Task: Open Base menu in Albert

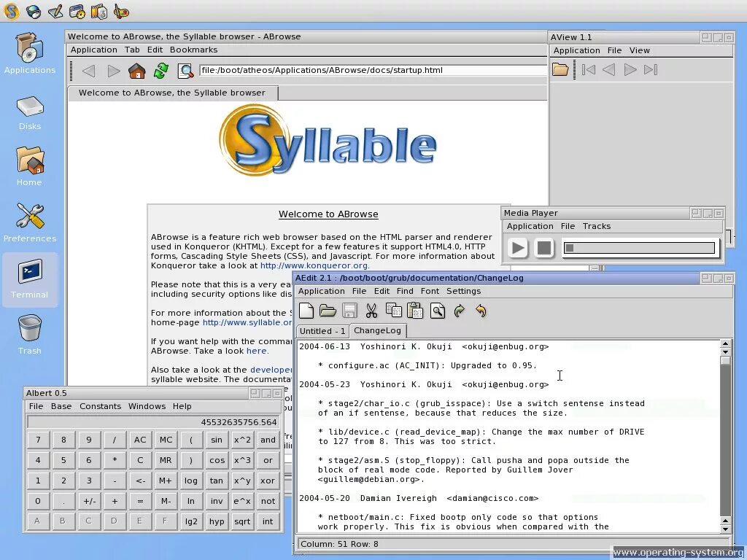Action: pyautogui.click(x=61, y=406)
